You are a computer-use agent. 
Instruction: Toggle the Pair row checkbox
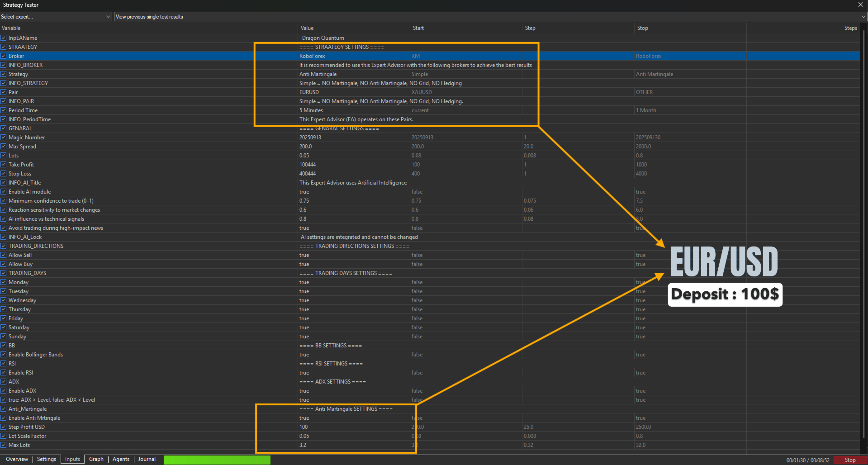click(x=4, y=92)
